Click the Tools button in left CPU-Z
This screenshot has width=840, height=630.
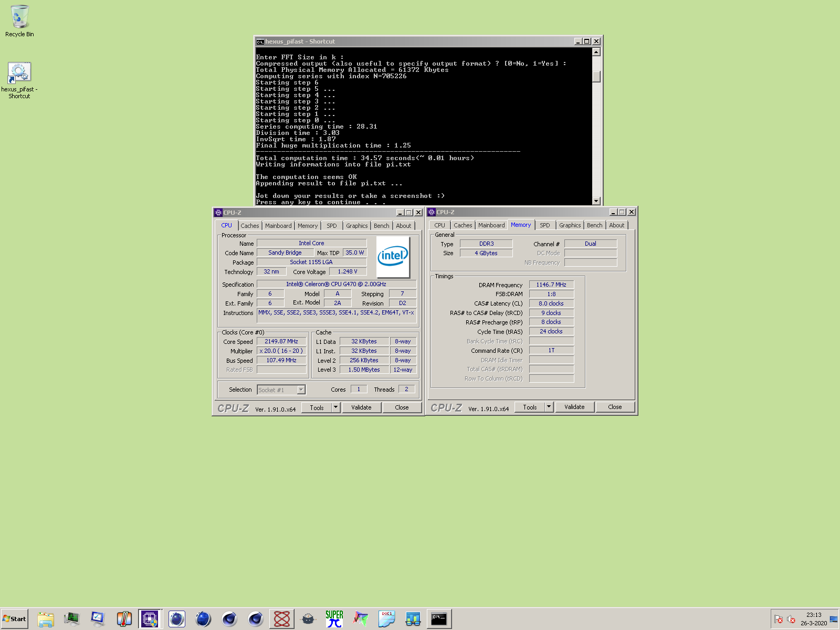click(317, 407)
